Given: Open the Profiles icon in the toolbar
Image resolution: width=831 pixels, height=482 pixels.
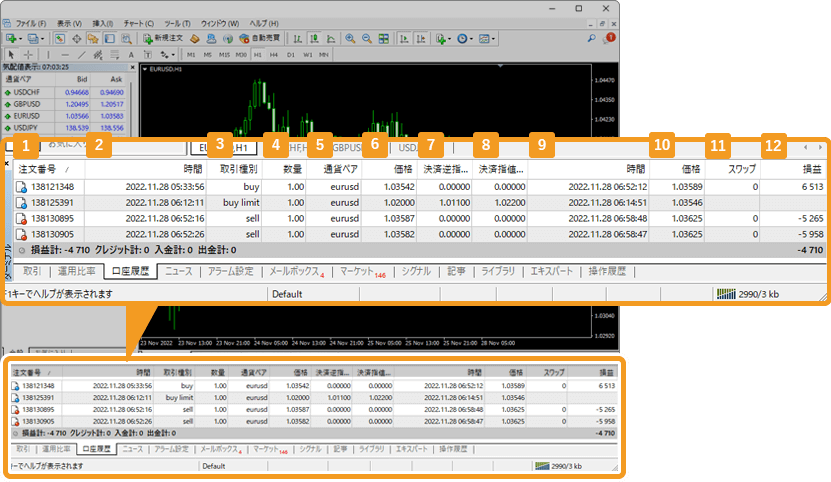Looking at the screenshot, I should (32, 38).
